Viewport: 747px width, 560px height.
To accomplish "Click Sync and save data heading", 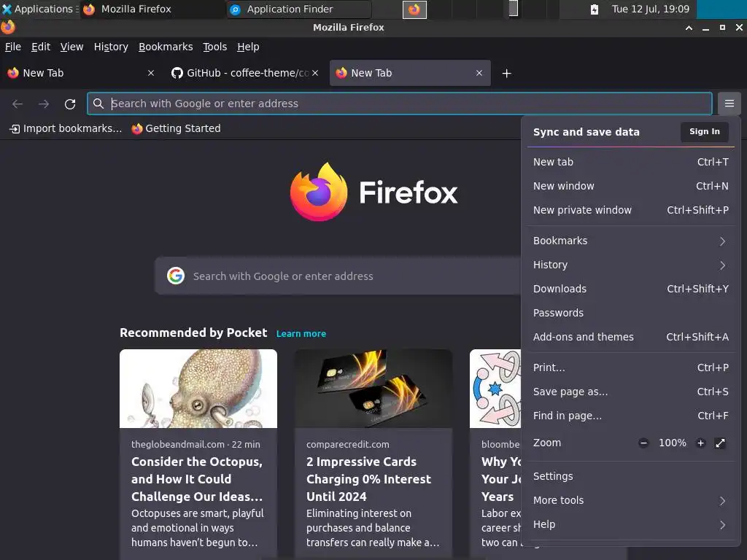I will coord(586,132).
